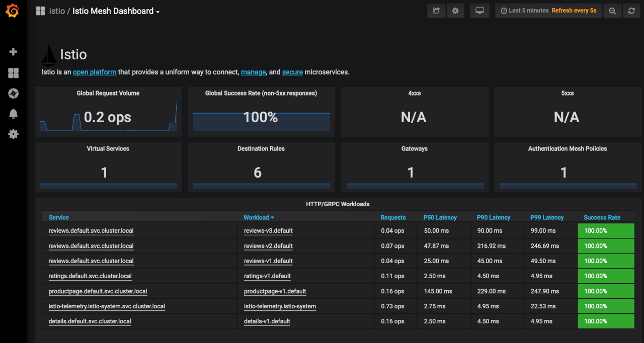Open the reviews-v1.default workload link
Image resolution: width=644 pixels, height=343 pixels.
click(x=269, y=261)
